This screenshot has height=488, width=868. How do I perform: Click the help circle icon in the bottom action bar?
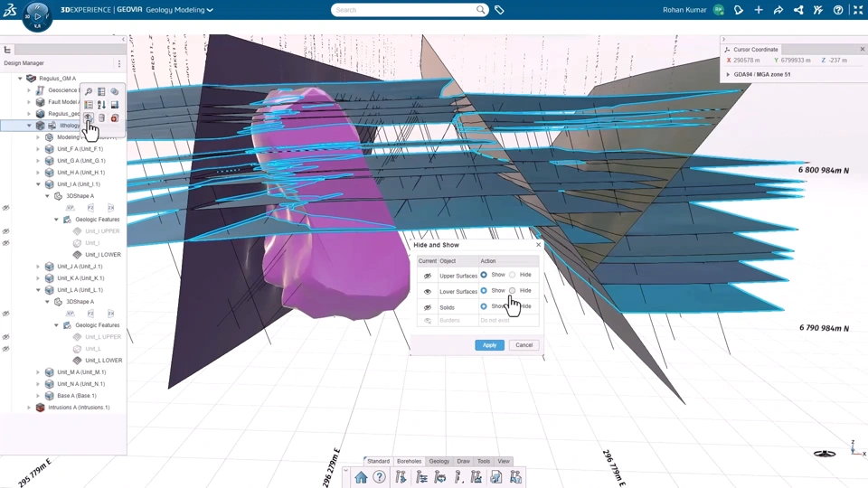click(379, 477)
